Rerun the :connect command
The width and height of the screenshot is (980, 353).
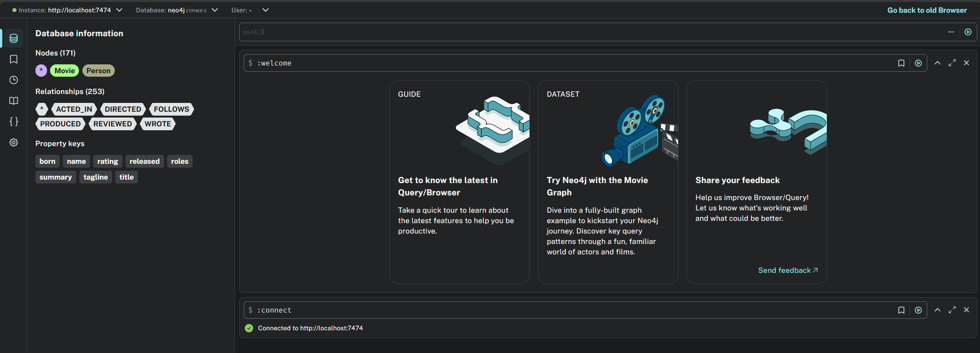point(918,310)
